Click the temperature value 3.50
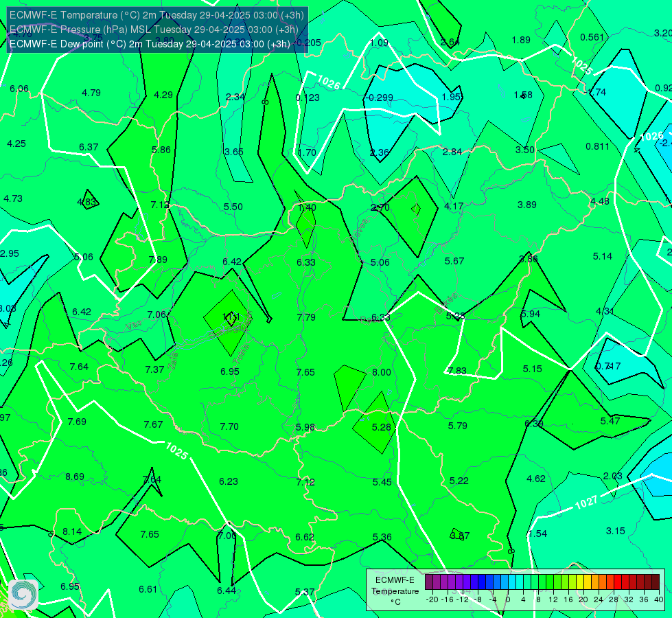The image size is (672, 618). 525,150
